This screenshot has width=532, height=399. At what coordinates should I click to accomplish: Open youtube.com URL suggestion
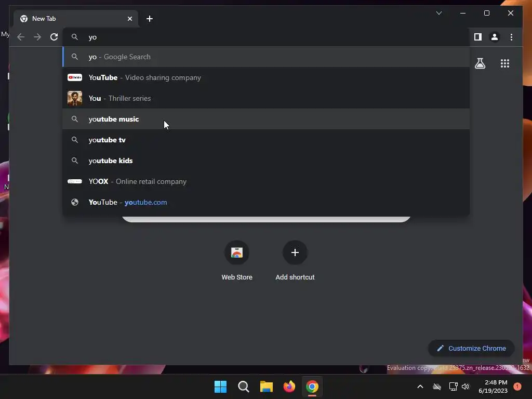[x=266, y=202]
